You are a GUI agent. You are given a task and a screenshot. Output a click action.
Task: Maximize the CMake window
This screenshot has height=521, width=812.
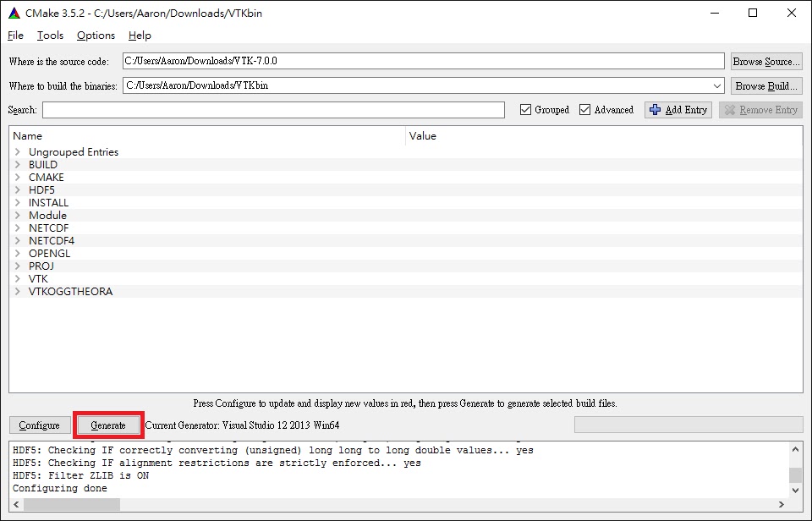[753, 13]
